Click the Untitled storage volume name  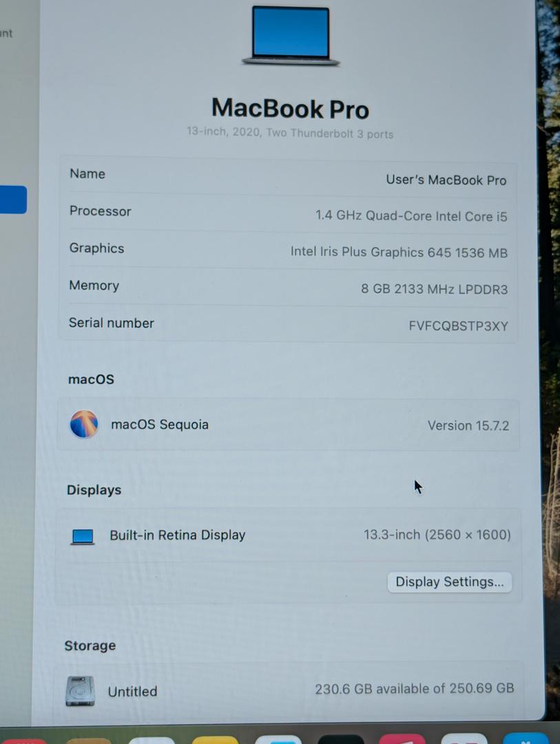click(132, 692)
